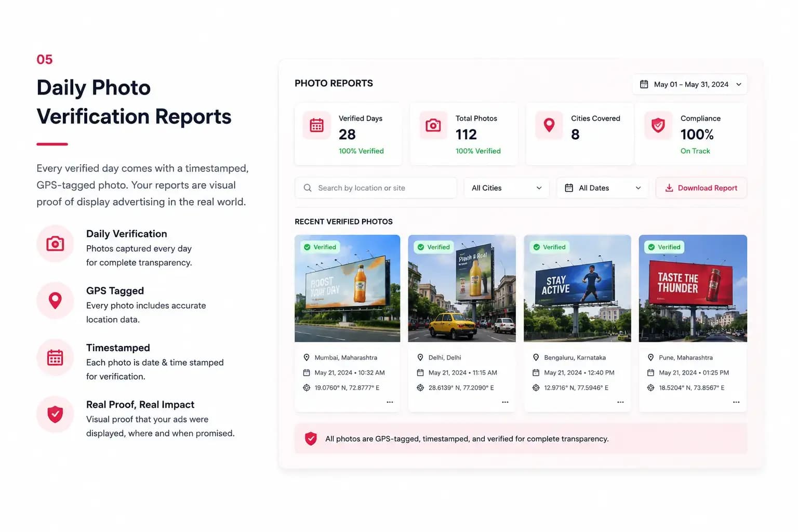
Task: Click the May 21, 2024 • 01:25 PM timestamp
Action: point(694,373)
